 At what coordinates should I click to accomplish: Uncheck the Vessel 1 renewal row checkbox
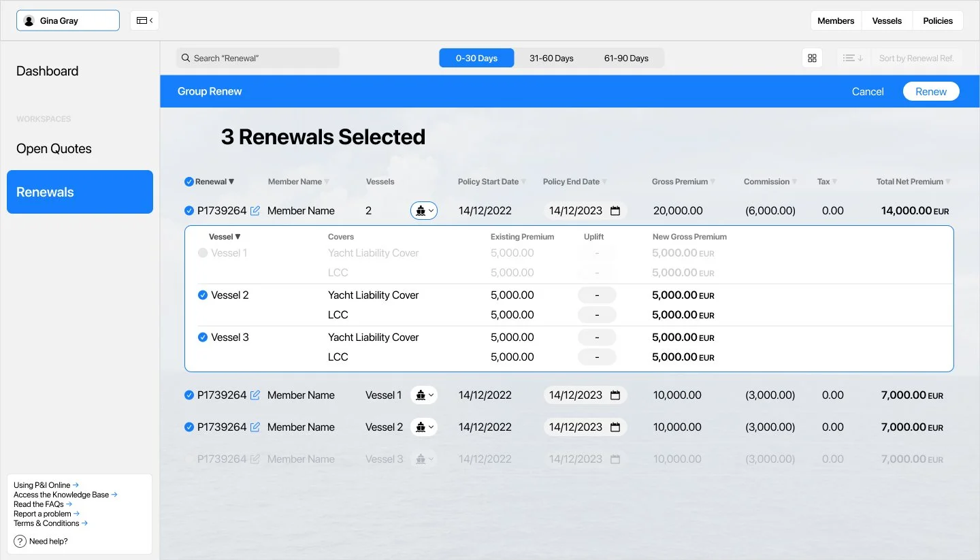tap(189, 395)
